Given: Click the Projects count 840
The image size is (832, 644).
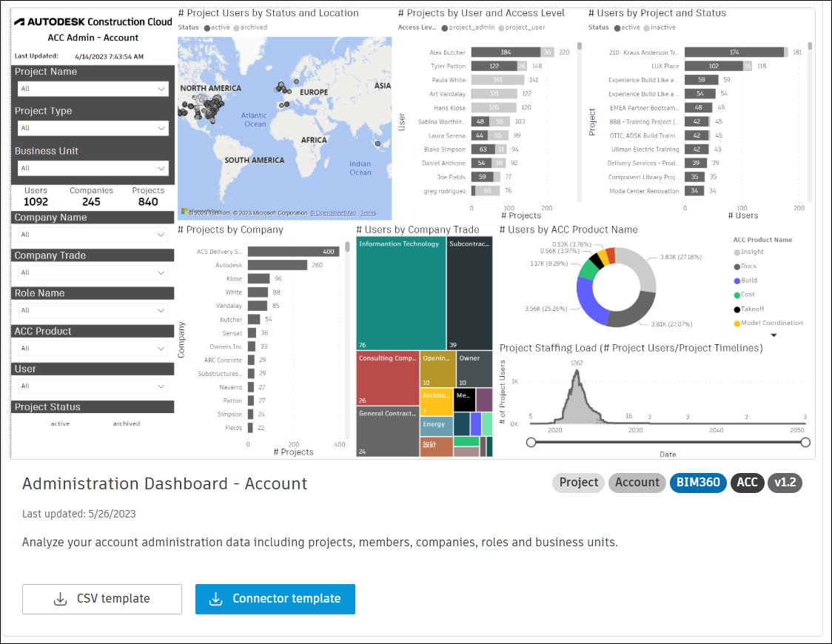Looking at the screenshot, I should click(x=148, y=201).
